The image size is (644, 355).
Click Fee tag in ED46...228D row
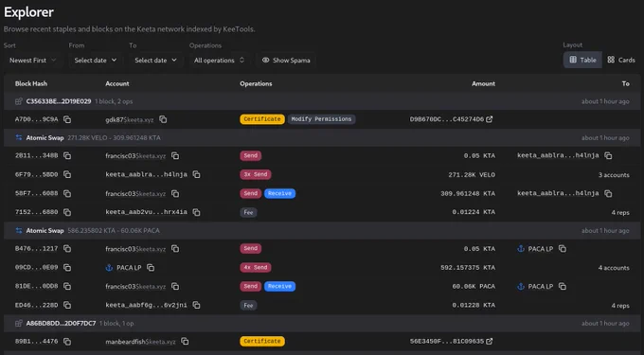click(x=248, y=305)
